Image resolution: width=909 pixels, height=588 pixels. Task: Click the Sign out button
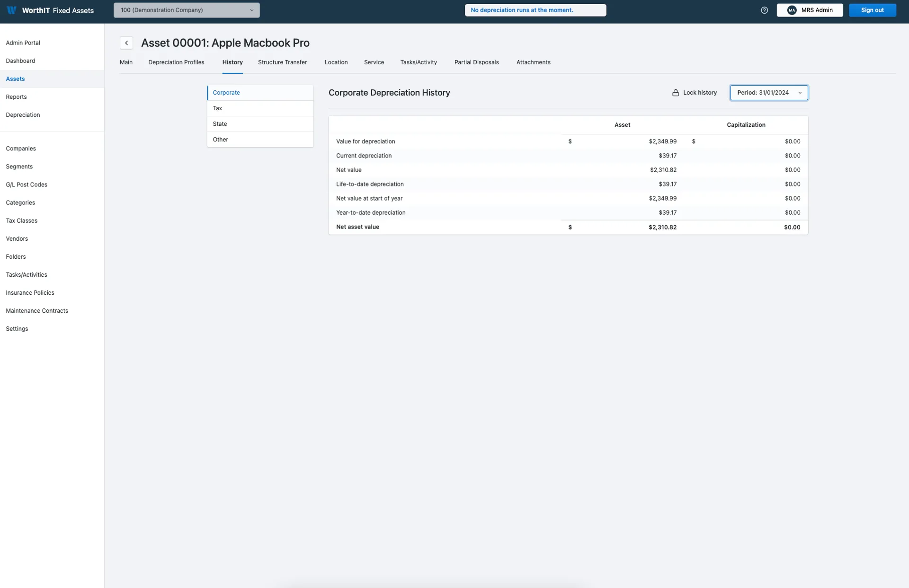click(872, 10)
